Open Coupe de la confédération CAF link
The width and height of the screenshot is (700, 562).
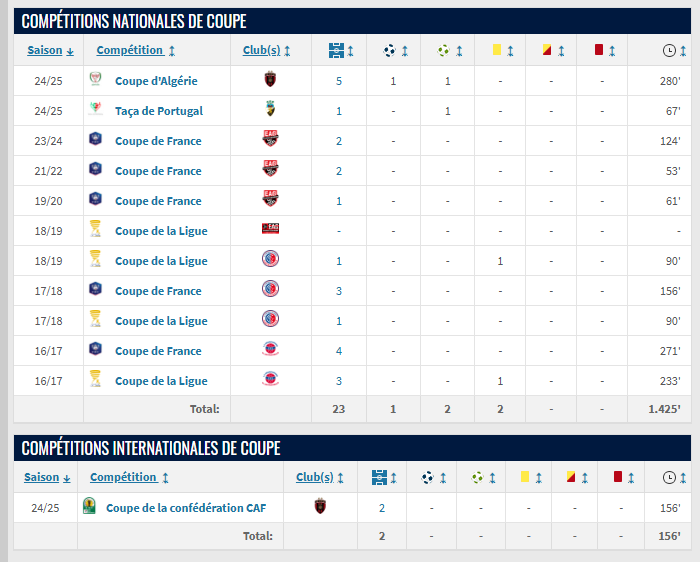[186, 508]
